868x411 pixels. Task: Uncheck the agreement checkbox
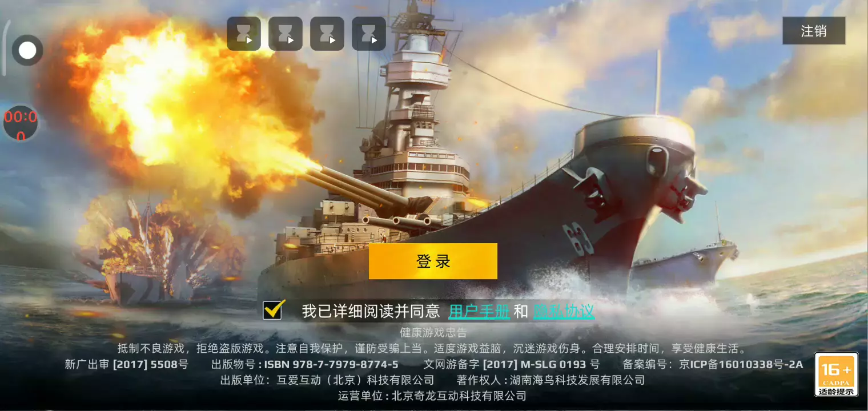coord(274,309)
